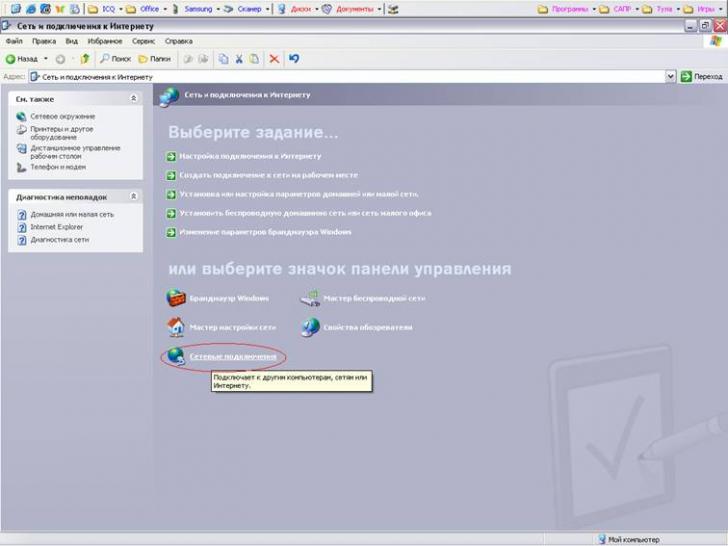
Task: Launch the Wireless Network Wizard (Мастер беспроводной сети) icon
Action: (x=310, y=298)
